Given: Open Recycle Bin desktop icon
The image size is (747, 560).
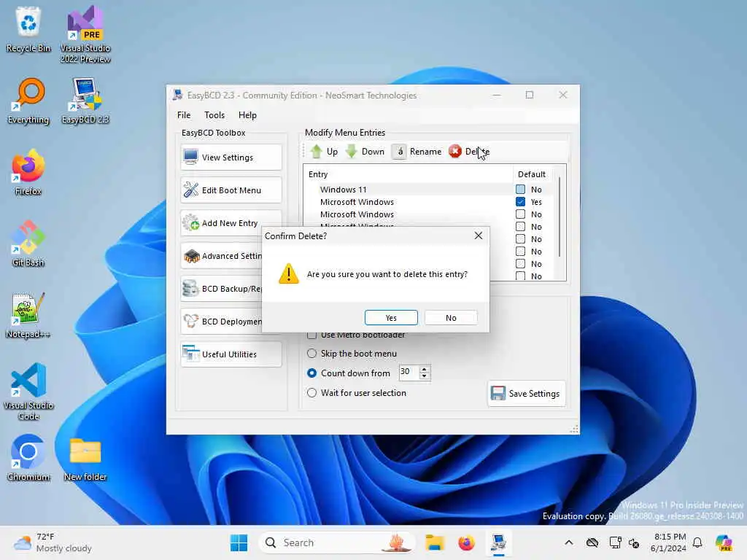Looking at the screenshot, I should point(28,29).
